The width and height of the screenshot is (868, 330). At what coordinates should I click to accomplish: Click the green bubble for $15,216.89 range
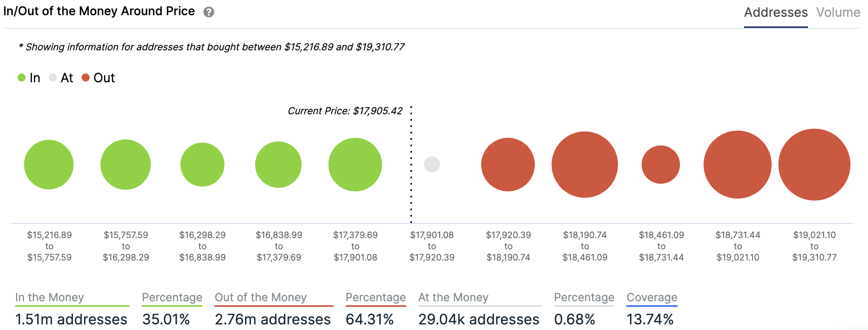(49, 165)
